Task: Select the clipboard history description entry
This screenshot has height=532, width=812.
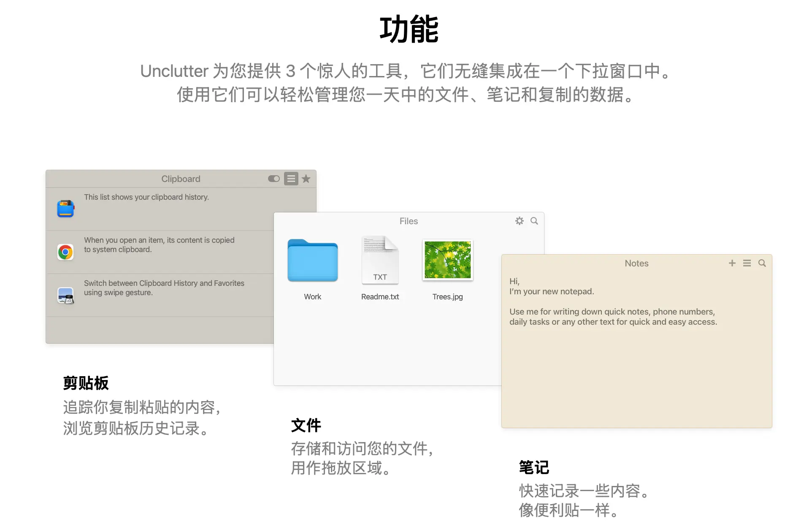Action: click(x=146, y=197)
